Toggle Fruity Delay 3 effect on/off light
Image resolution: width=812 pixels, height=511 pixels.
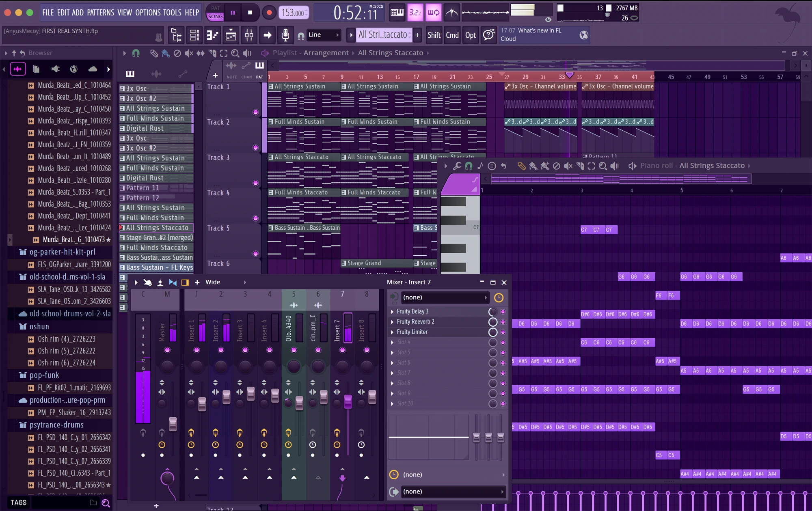(x=503, y=312)
